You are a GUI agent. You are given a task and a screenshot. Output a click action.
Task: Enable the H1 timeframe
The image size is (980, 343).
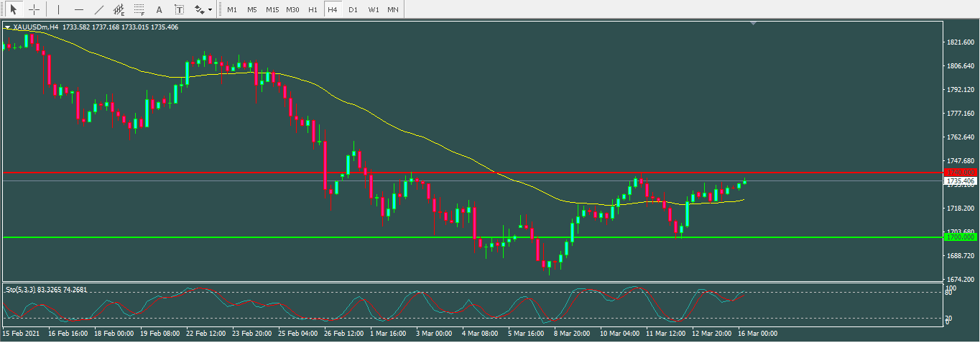coord(313,10)
